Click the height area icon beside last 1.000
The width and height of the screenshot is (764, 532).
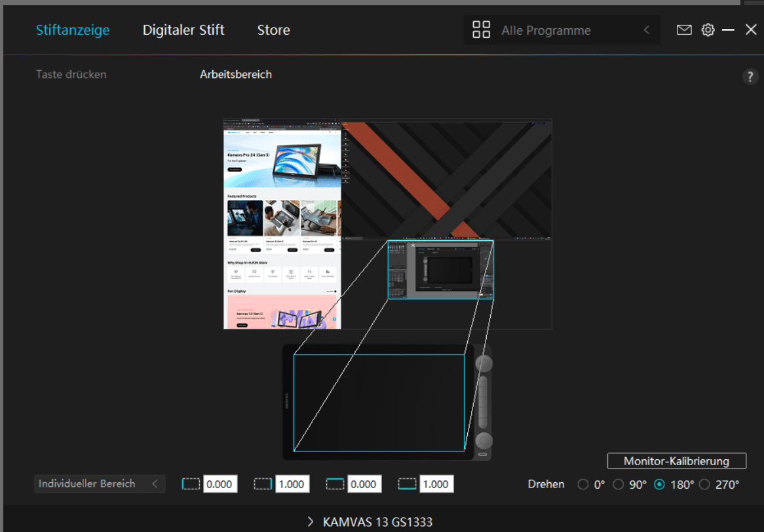pyautogui.click(x=407, y=484)
